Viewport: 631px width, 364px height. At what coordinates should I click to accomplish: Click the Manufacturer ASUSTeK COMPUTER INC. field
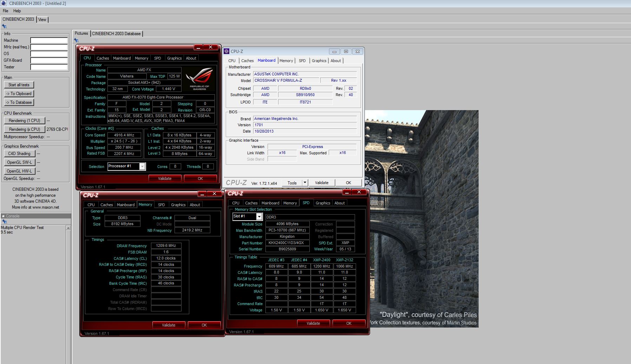305,74
